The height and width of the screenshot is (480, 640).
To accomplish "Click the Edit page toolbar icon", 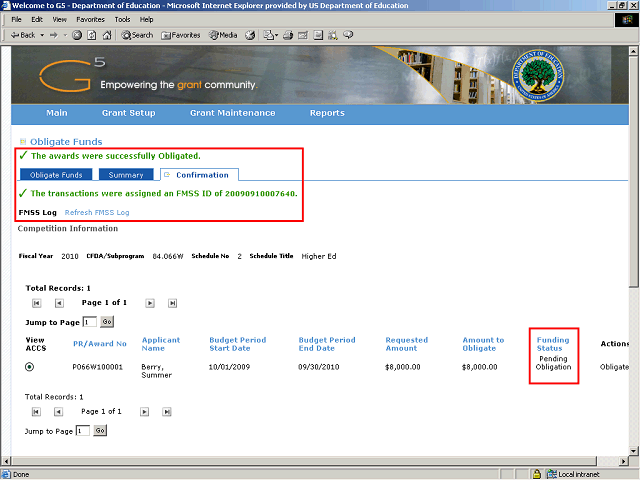I will 303,36.
